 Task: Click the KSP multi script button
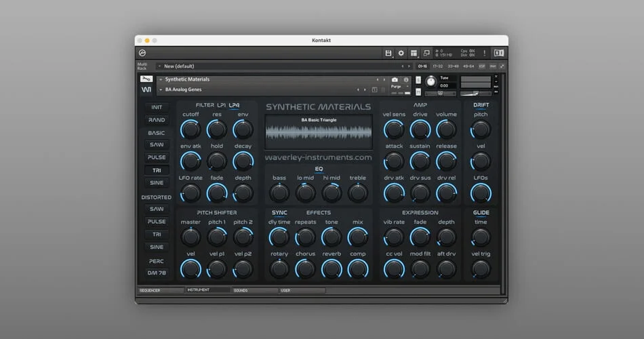click(482, 66)
